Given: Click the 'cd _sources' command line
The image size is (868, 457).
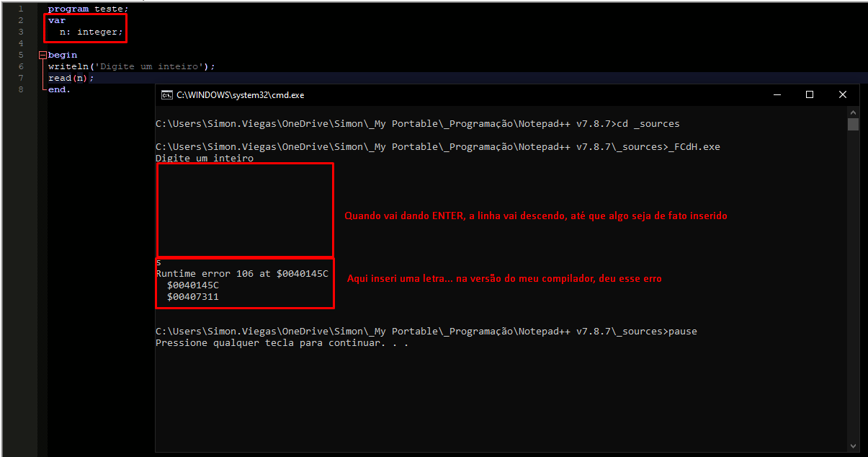Looking at the screenshot, I should 418,124.
